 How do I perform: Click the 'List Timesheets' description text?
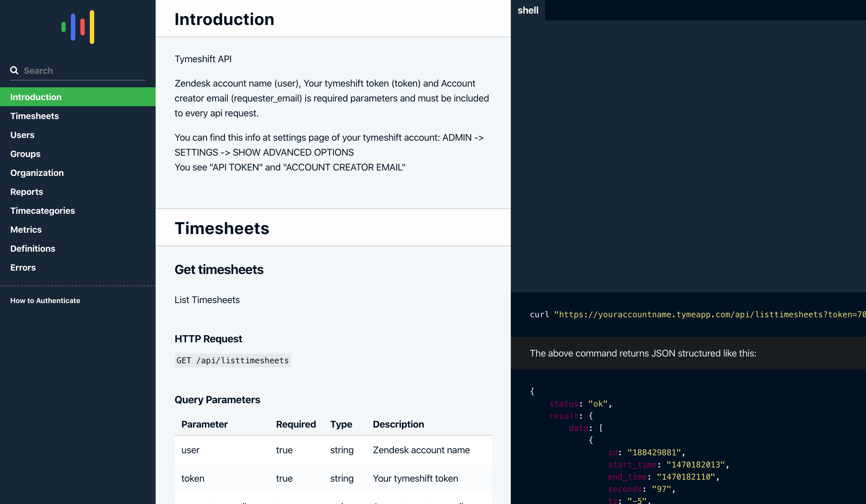tap(207, 300)
